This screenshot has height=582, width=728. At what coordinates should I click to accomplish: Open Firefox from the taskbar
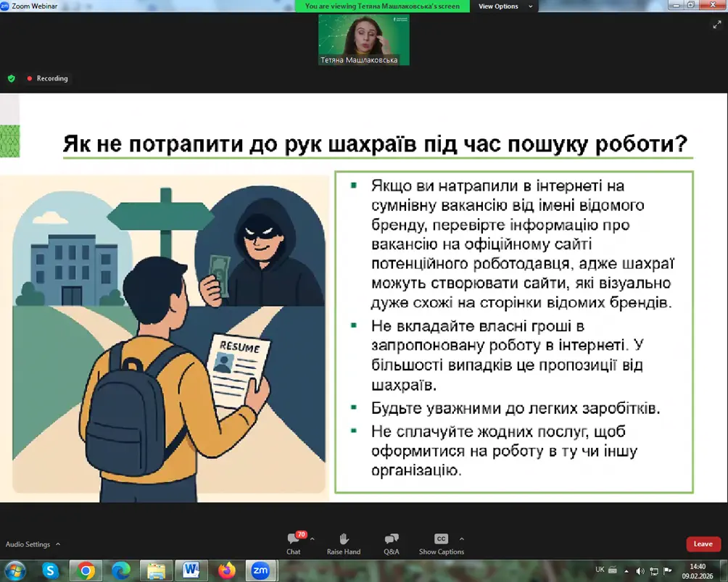[227, 570]
